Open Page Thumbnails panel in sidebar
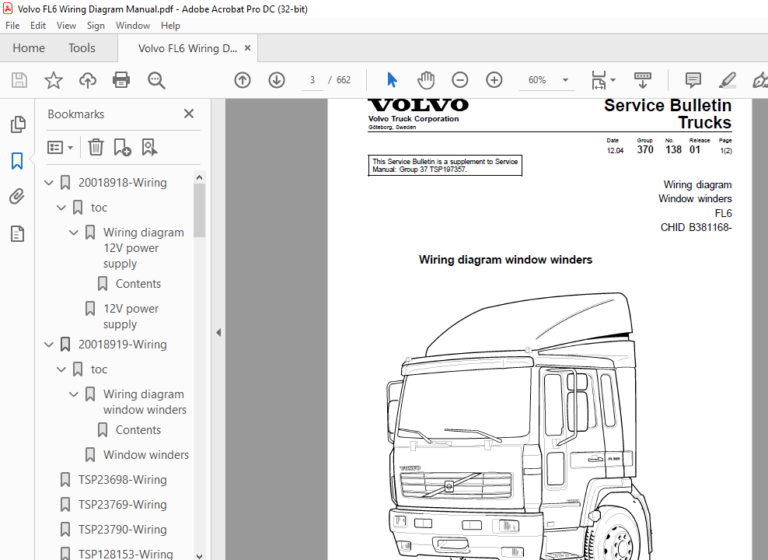The height and width of the screenshot is (560, 768). pyautogui.click(x=18, y=124)
